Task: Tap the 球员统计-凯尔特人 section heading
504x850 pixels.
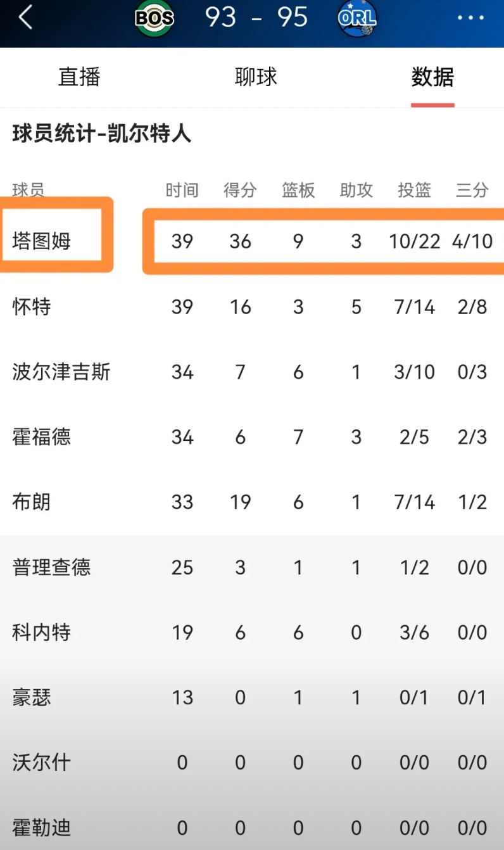Action: click(102, 134)
